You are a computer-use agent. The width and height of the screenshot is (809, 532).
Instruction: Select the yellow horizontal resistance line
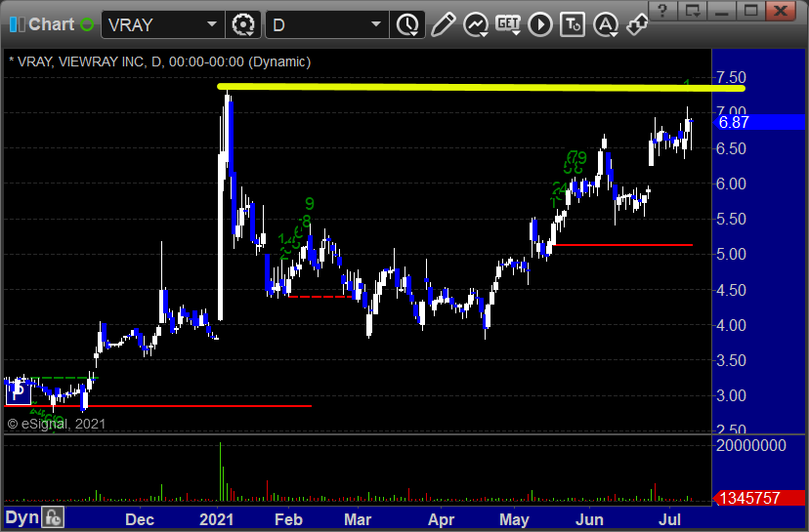coord(481,88)
